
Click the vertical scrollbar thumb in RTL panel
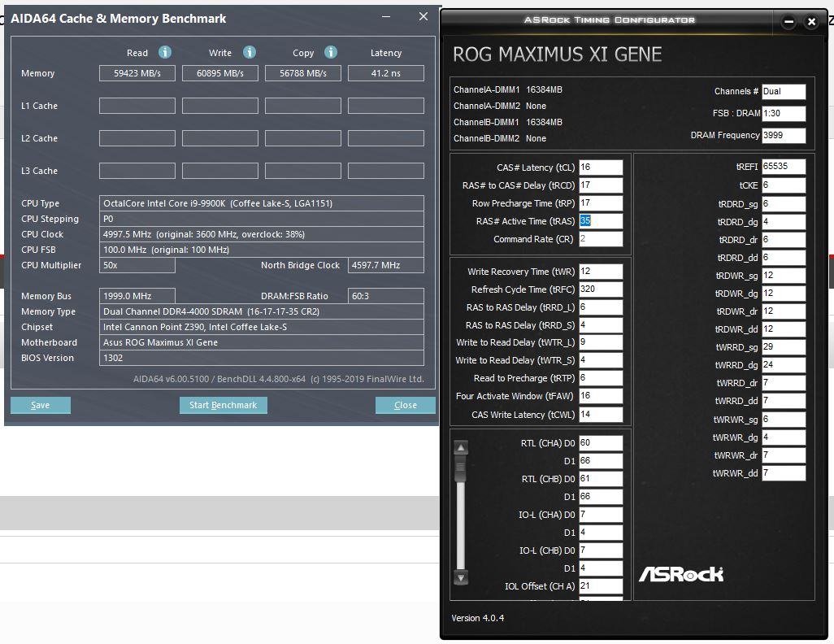click(x=461, y=468)
